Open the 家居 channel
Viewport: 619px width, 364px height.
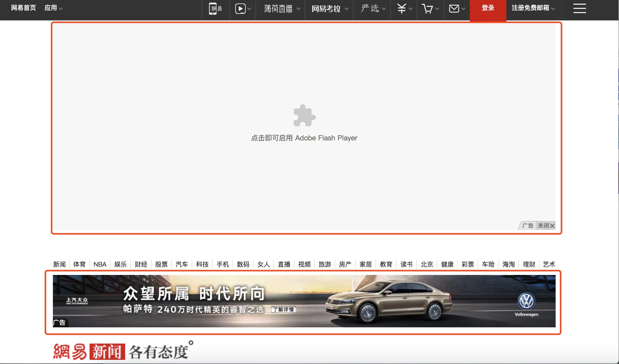[x=366, y=264]
